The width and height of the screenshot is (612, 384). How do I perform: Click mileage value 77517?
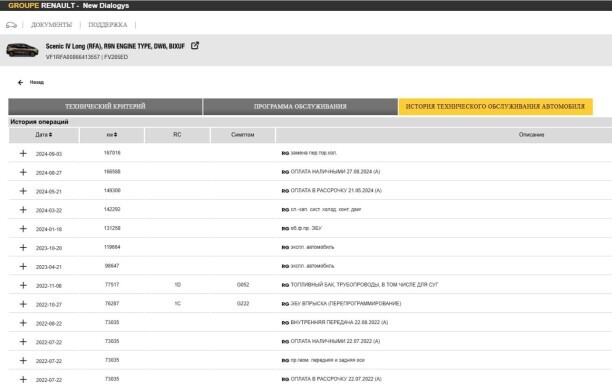tap(112, 284)
